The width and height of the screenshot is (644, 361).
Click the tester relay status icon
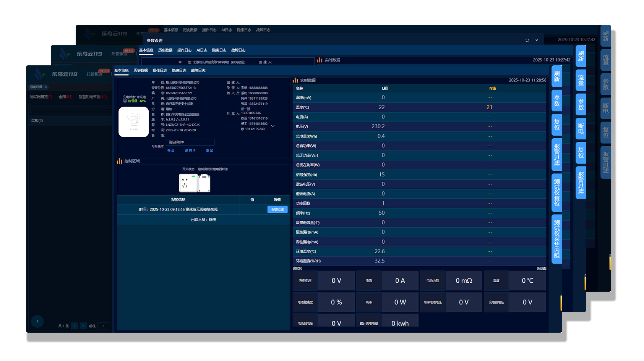tap(204, 183)
